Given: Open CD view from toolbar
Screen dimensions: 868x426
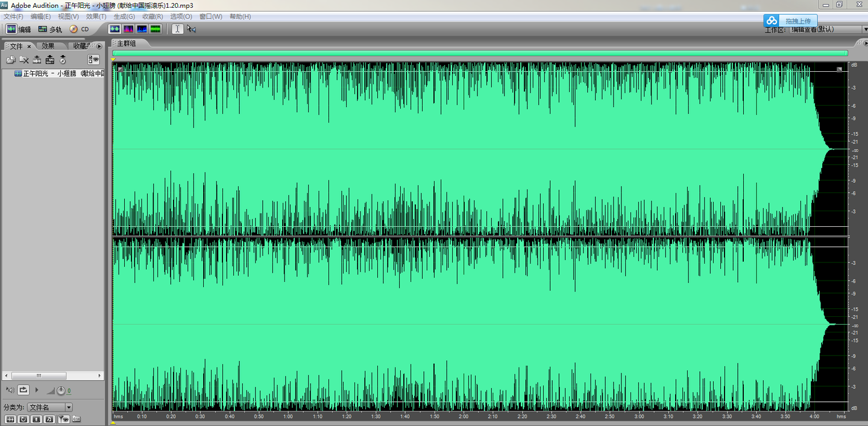Looking at the screenshot, I should point(79,29).
